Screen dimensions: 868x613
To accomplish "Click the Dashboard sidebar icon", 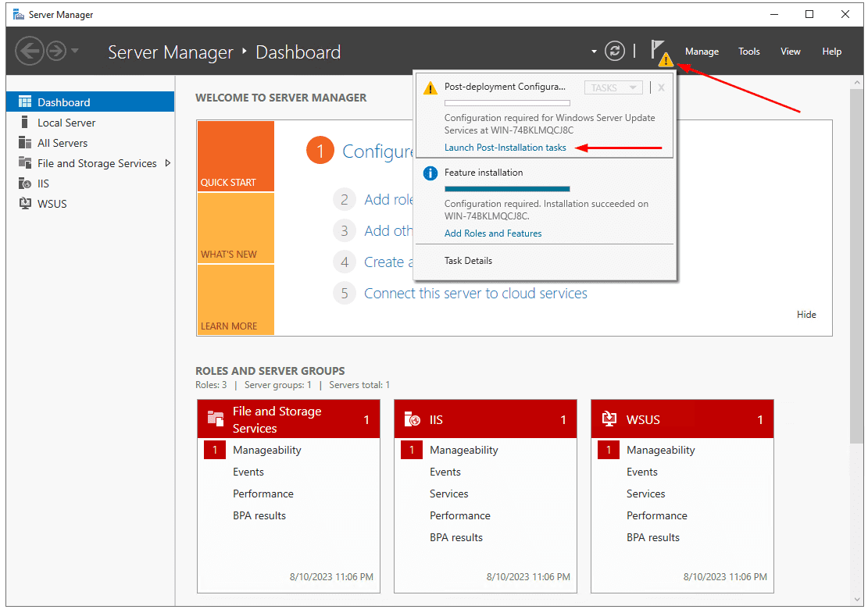I will click(25, 102).
